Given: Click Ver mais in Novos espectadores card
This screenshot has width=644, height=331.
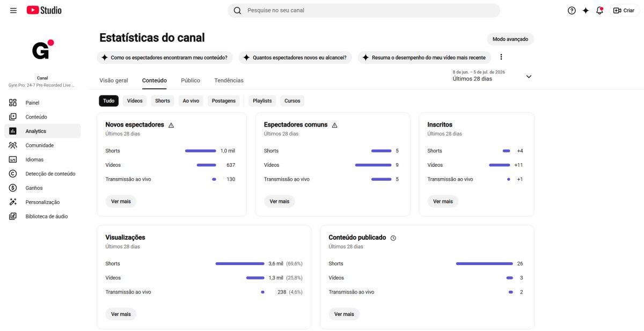Looking at the screenshot, I should [121, 201].
